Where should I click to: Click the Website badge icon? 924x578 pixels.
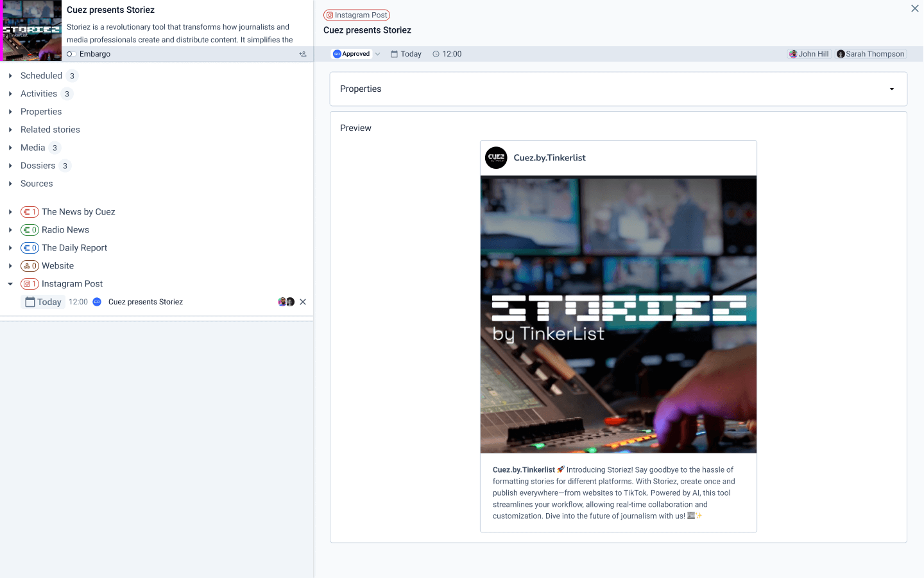pyautogui.click(x=30, y=266)
